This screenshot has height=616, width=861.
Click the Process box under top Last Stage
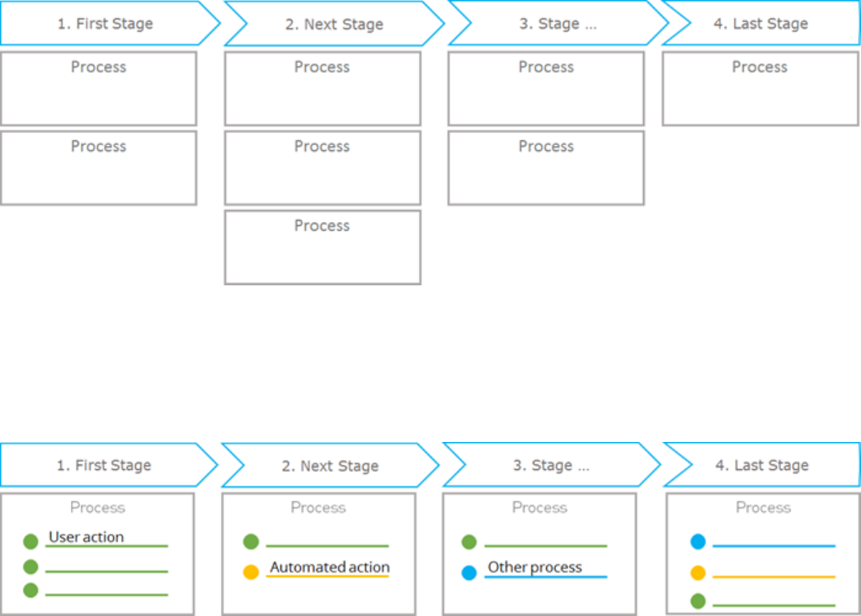pos(760,88)
